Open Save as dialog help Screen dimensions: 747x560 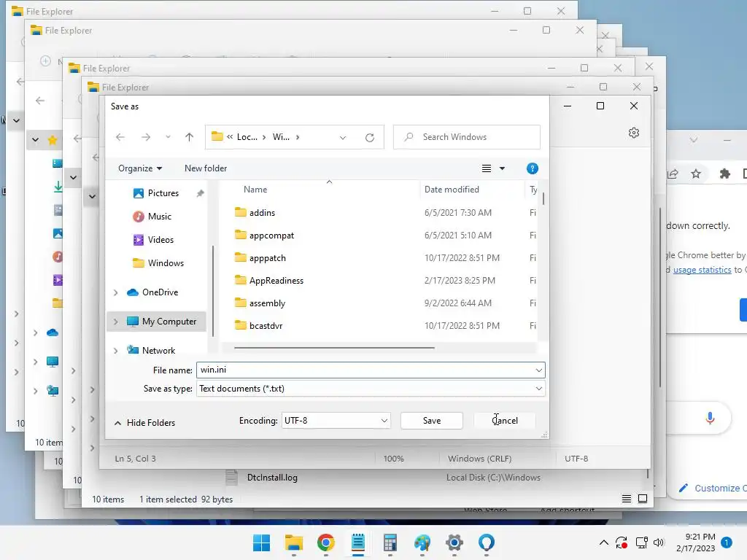532,168
